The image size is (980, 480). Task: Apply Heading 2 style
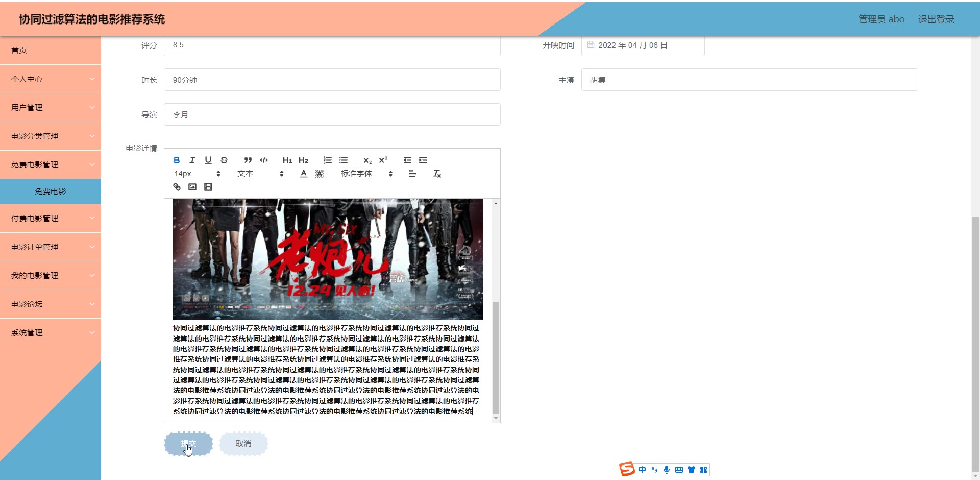point(304,160)
